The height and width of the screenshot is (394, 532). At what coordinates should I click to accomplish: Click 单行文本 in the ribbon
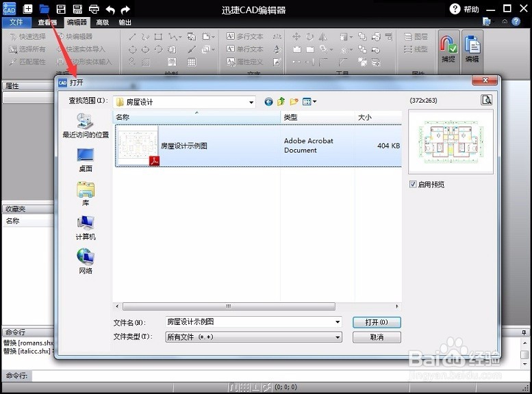pyautogui.click(x=245, y=49)
